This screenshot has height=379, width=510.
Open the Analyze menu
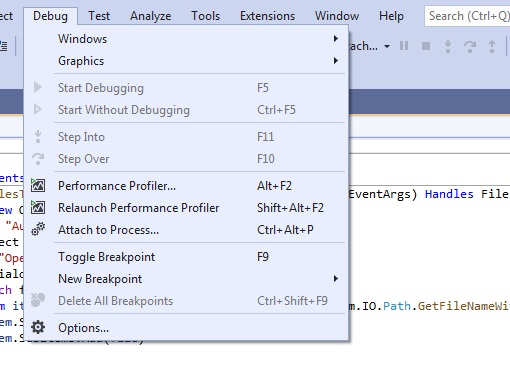pyautogui.click(x=151, y=16)
